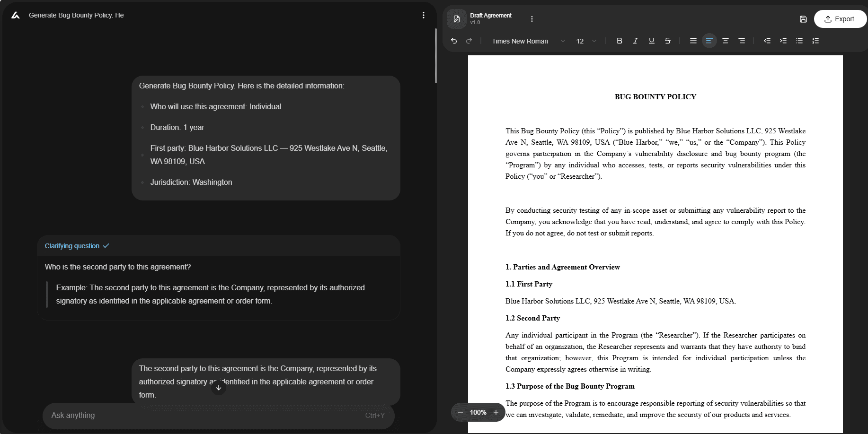The image size is (868, 434).
Task: Decrease document zoom with minus button
Action: click(460, 412)
